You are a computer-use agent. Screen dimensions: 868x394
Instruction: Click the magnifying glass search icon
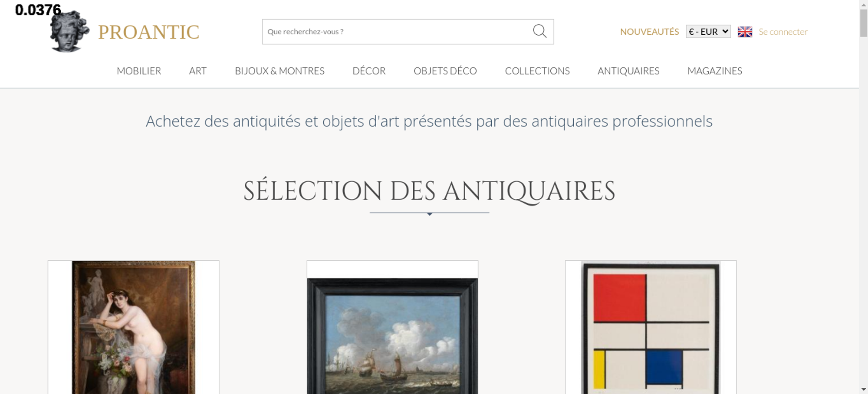coord(539,31)
